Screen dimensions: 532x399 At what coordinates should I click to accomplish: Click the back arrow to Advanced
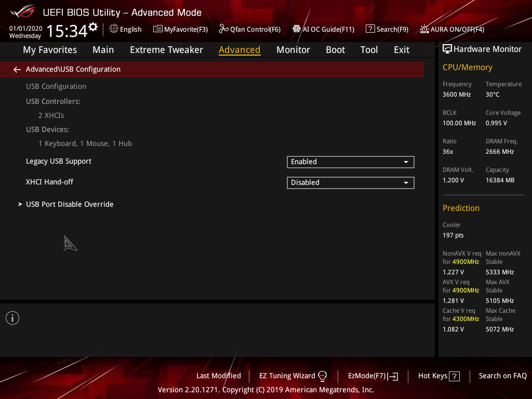coord(17,70)
